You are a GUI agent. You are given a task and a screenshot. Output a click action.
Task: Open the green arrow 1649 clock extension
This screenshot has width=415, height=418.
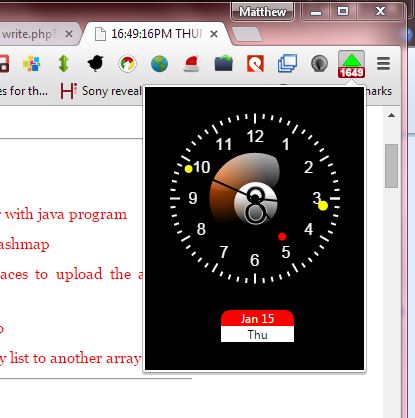click(351, 64)
